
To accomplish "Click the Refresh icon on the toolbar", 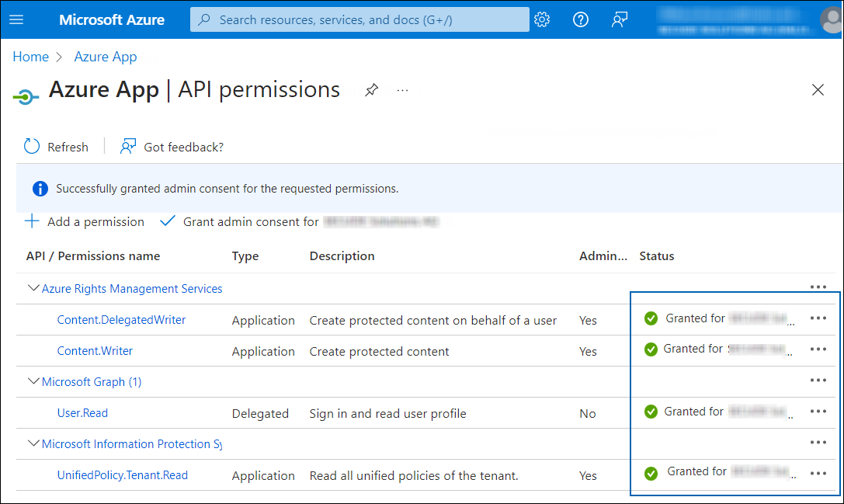I will coord(31,146).
